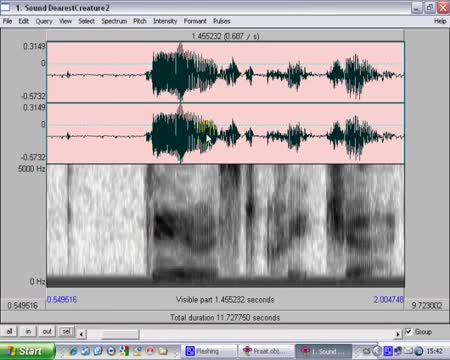Click the Google icon in quick launch
The width and height of the screenshot is (450, 360).
[124, 351]
